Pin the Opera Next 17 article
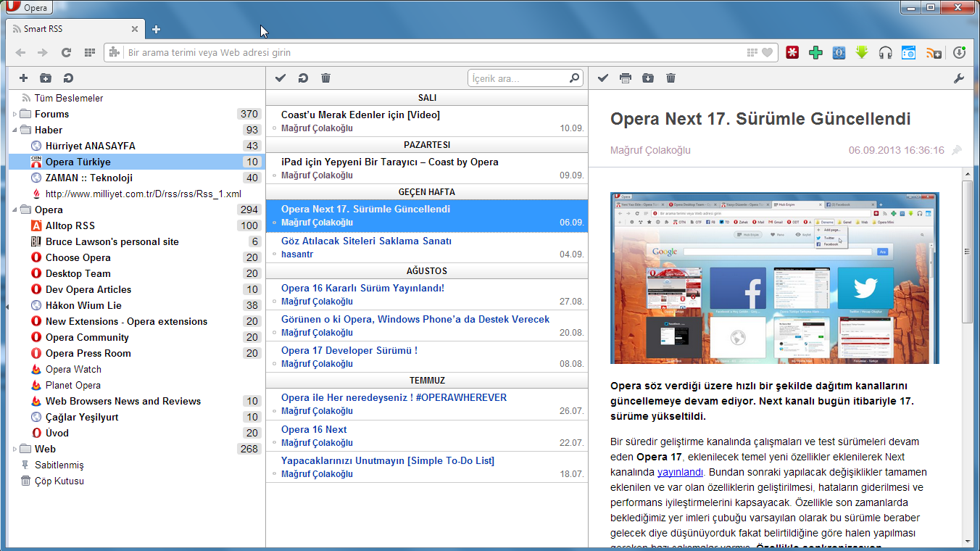Viewport: 980px width, 551px height. pyautogui.click(x=957, y=151)
